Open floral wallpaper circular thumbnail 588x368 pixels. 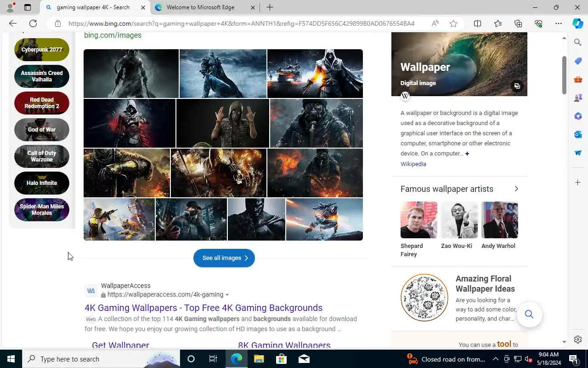424,298
